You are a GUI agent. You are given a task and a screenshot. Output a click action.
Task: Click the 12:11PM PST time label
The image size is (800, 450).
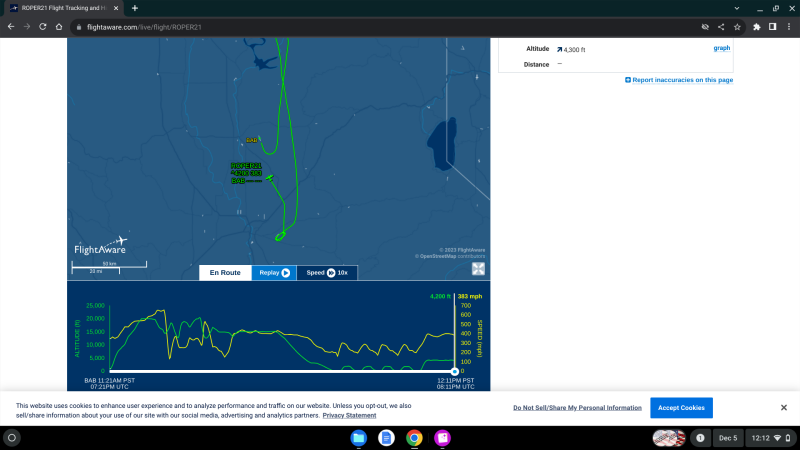point(455,381)
